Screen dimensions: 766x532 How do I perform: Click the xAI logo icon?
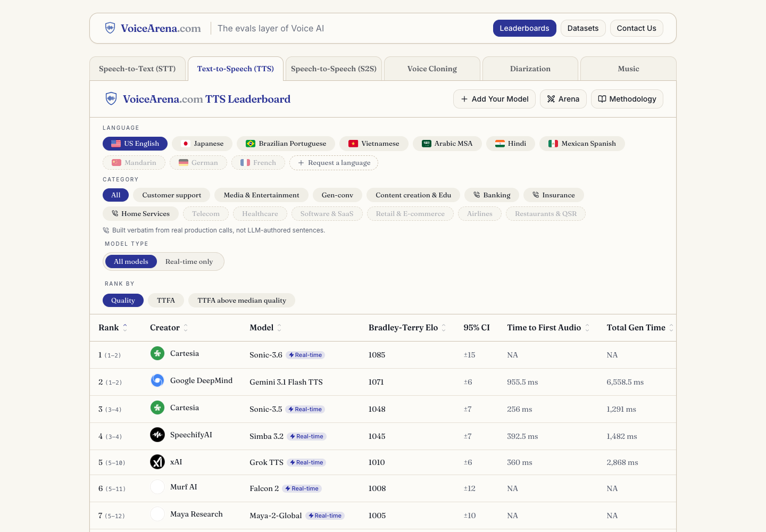click(x=157, y=462)
